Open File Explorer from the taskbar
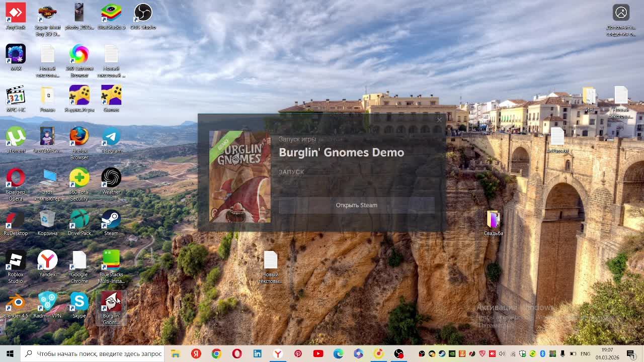The image size is (644, 362). pos(175,354)
